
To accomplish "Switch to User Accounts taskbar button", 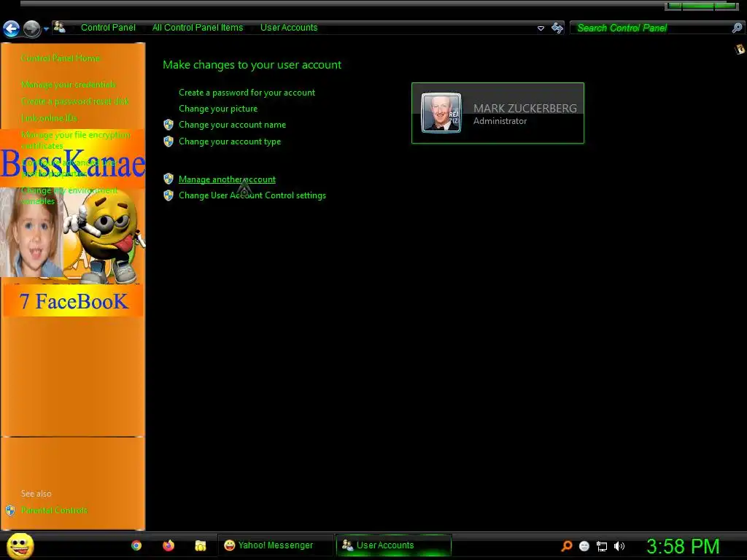I will click(x=393, y=545).
